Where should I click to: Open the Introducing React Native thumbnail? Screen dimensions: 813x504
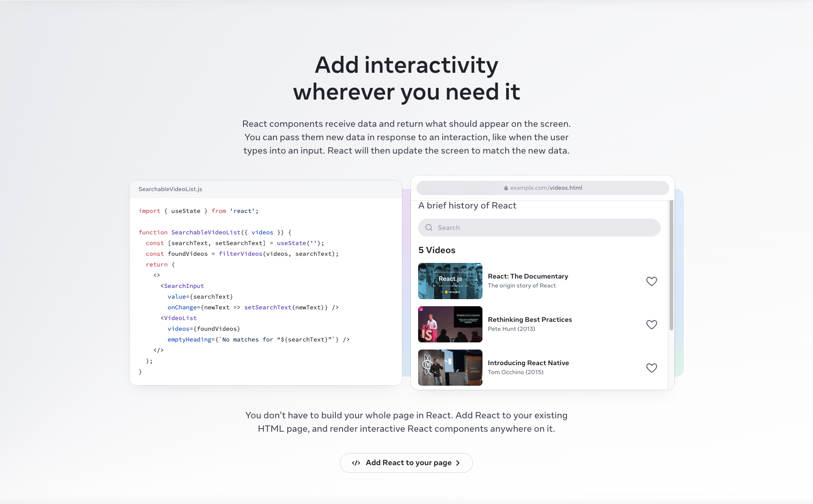(x=450, y=367)
